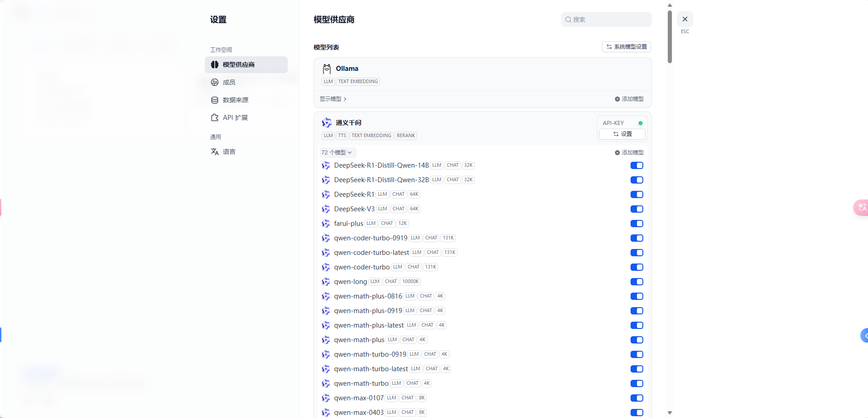Viewport: 868px width, 418px height.
Task: Click the 模型供应商 sidebar icon
Action: point(215,65)
